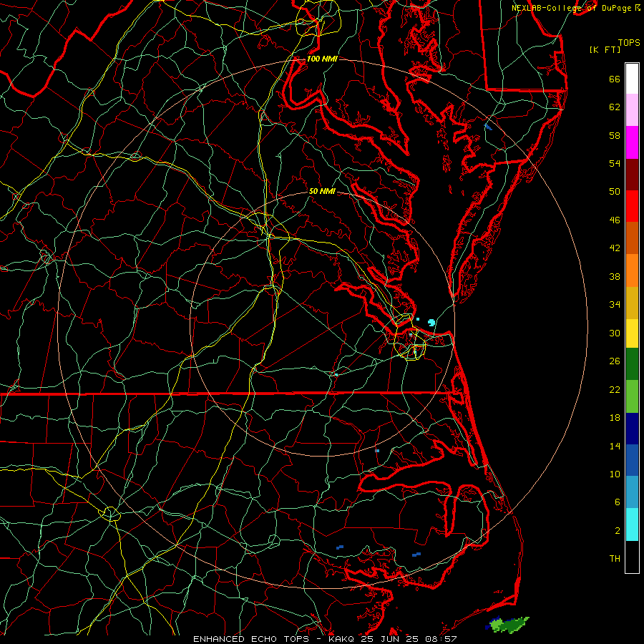This screenshot has width=644, height=644.
Task: Click the black TH legend swatch
Action: click(x=632, y=557)
